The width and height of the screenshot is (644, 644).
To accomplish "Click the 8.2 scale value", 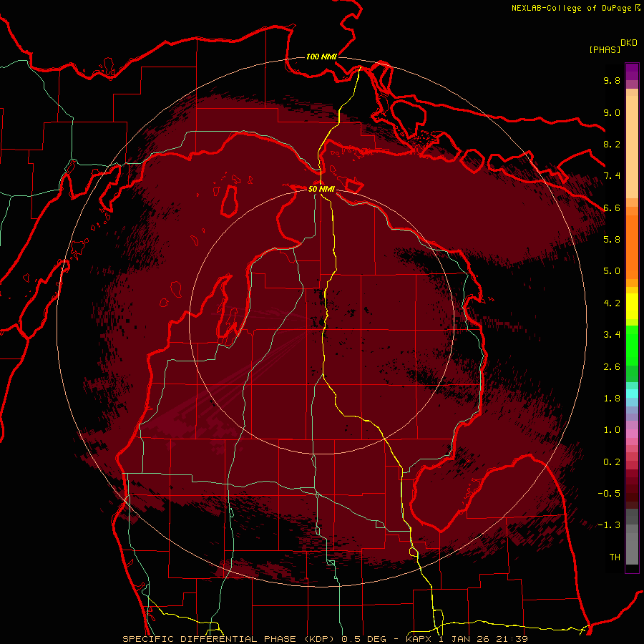I will tap(612, 144).
